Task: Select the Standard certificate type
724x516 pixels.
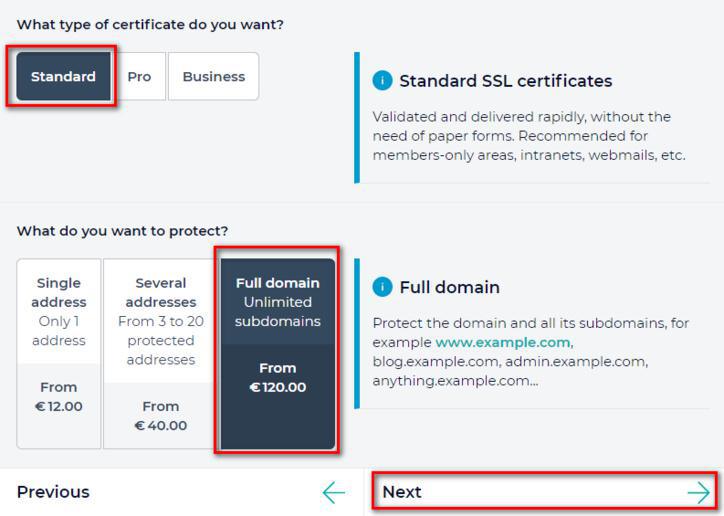Action: pyautogui.click(x=63, y=77)
